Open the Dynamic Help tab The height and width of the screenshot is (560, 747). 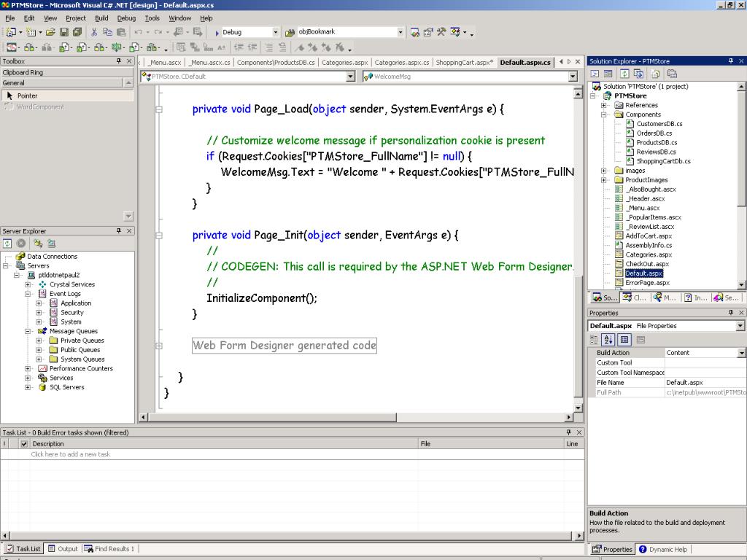click(663, 549)
